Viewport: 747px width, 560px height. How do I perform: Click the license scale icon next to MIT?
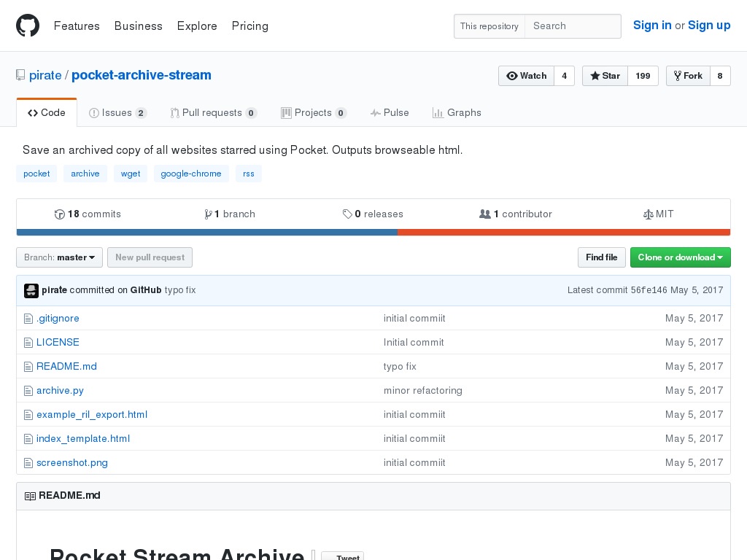pos(649,214)
